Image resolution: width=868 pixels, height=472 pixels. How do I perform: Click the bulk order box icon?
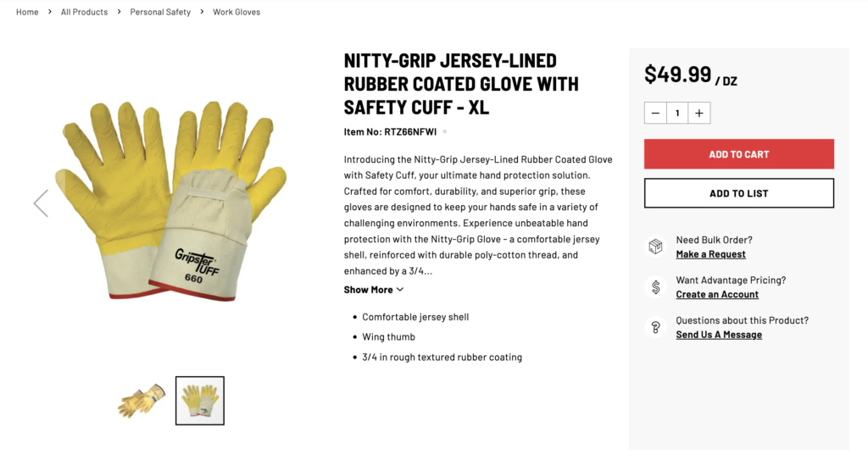pos(655,247)
